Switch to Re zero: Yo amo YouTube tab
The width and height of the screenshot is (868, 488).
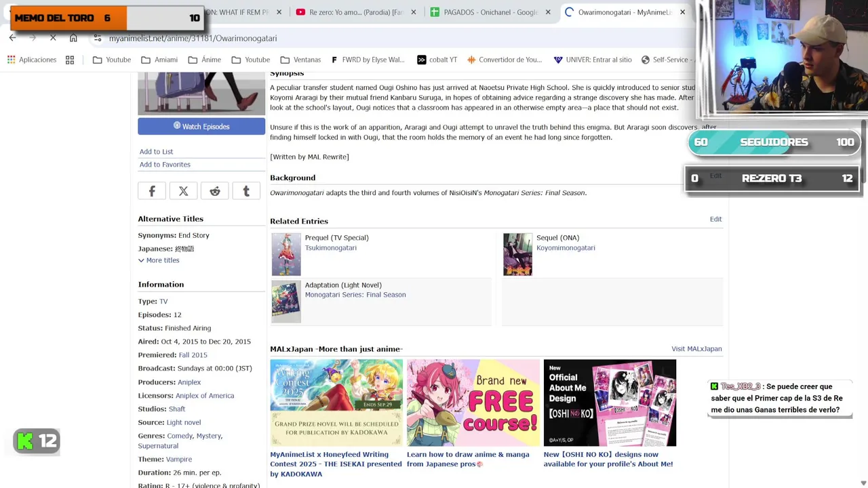356,12
